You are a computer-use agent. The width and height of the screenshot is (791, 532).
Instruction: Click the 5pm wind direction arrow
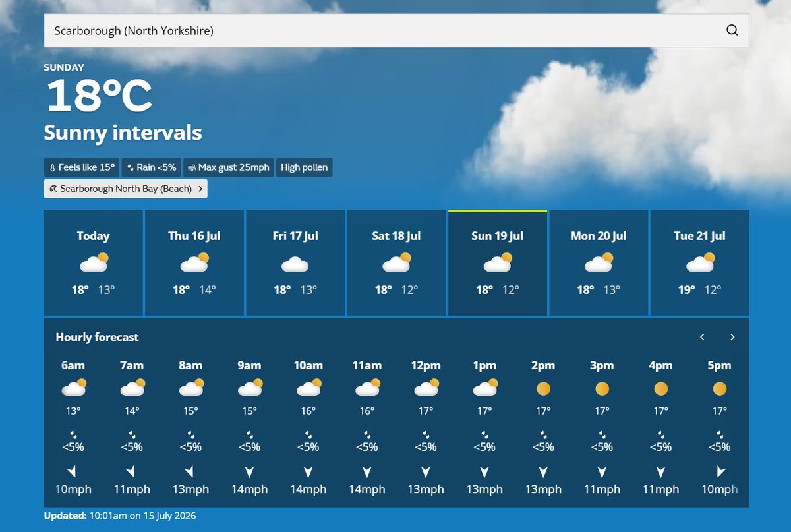[720, 472]
